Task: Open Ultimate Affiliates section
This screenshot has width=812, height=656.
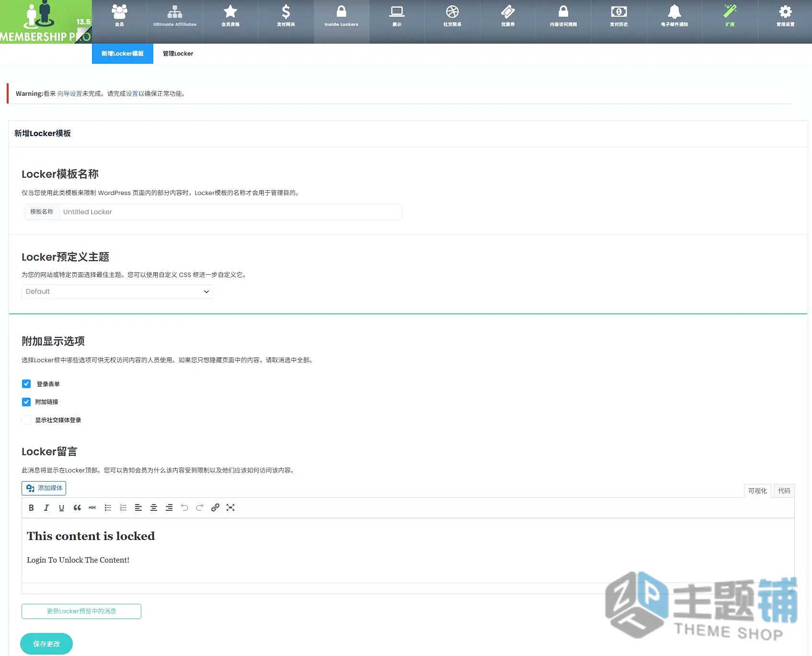Action: pyautogui.click(x=175, y=22)
